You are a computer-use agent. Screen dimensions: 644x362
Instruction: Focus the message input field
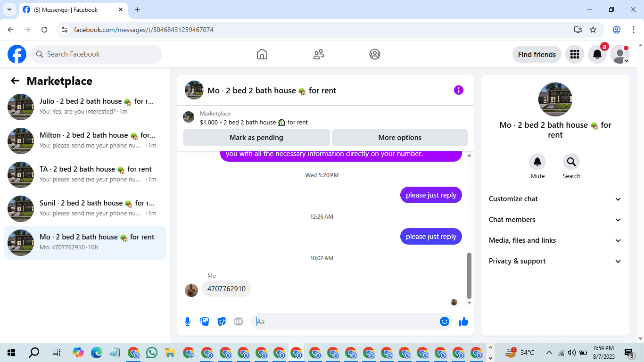347,321
